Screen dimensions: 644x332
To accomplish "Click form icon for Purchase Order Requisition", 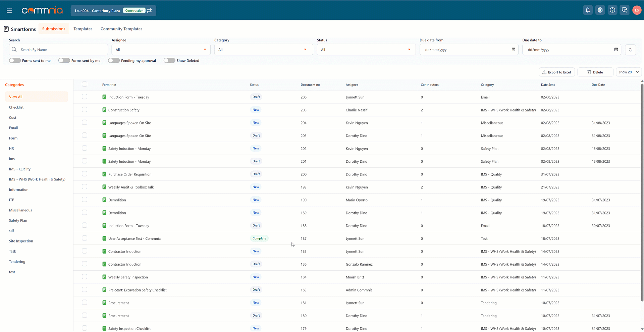I will 104,174.
